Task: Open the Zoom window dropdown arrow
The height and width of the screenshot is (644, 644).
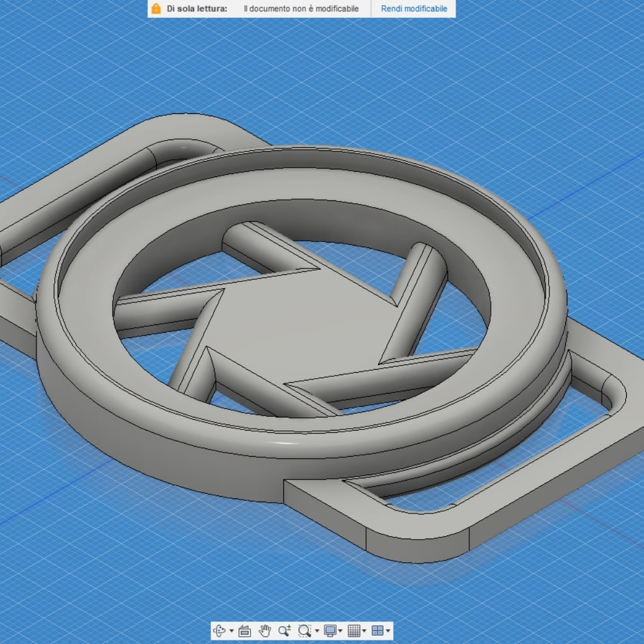Action: pyautogui.click(x=317, y=631)
